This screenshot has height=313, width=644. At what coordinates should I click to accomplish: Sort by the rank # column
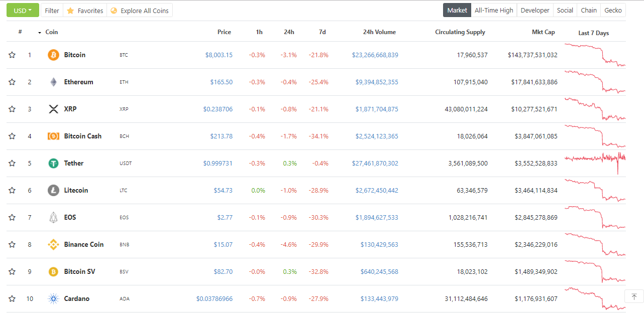[x=20, y=32]
